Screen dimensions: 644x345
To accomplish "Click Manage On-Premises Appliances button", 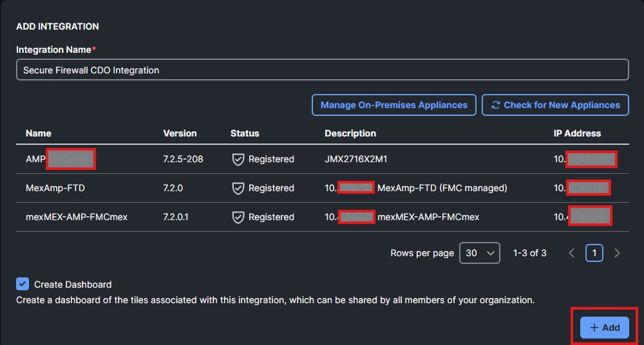I will pyautogui.click(x=394, y=105).
